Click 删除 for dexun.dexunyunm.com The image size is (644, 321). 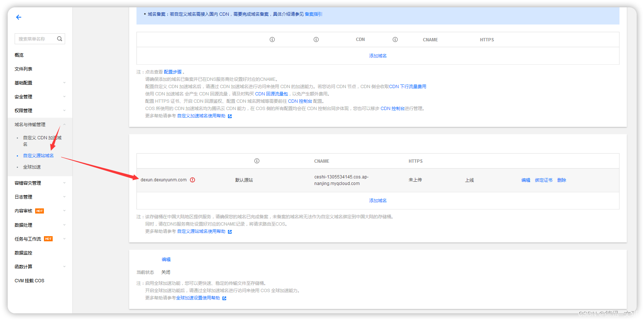562,180
